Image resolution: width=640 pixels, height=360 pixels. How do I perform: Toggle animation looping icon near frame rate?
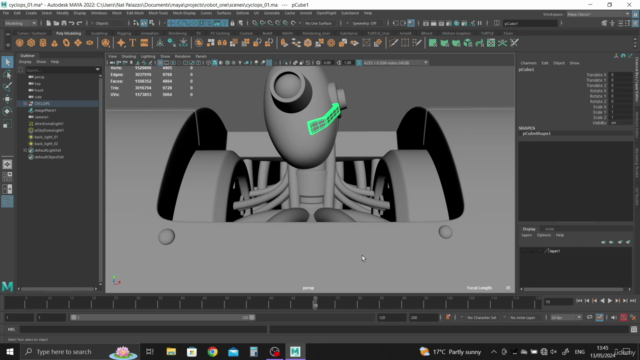(589, 317)
